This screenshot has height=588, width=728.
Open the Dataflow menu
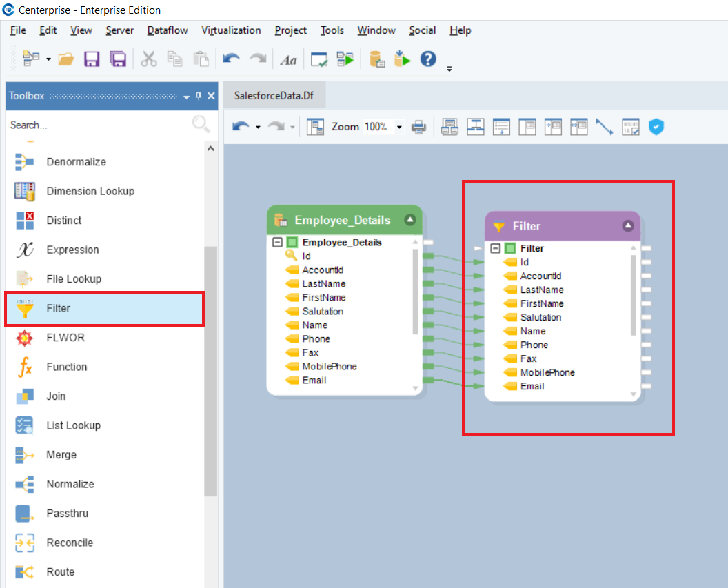tap(169, 30)
